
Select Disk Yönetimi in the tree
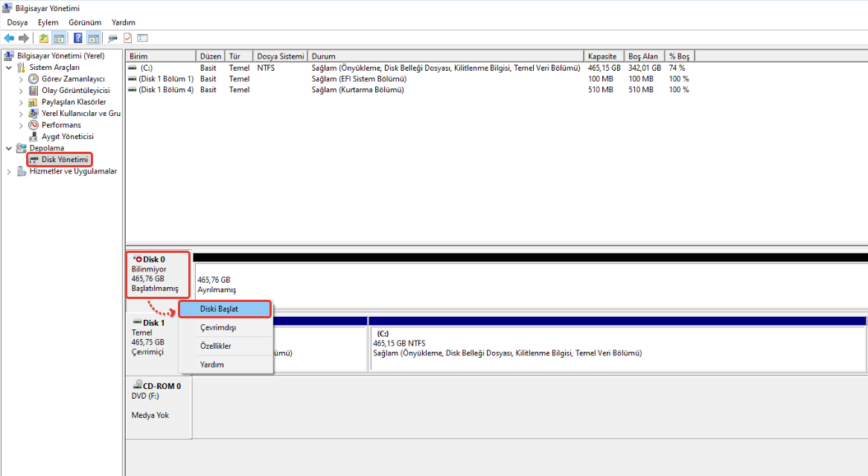(64, 160)
